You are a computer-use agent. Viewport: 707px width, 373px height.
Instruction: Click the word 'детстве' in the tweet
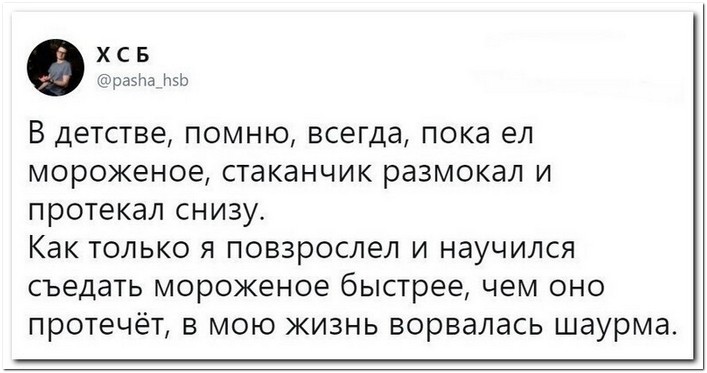tap(110, 134)
